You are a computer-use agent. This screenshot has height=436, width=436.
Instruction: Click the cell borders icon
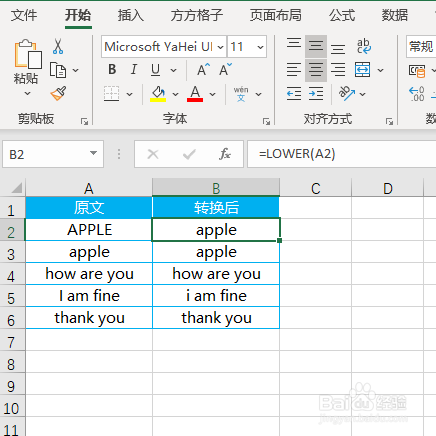click(111, 94)
